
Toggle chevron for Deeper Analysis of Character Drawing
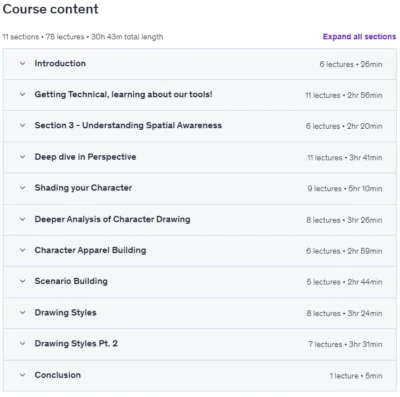pos(22,219)
